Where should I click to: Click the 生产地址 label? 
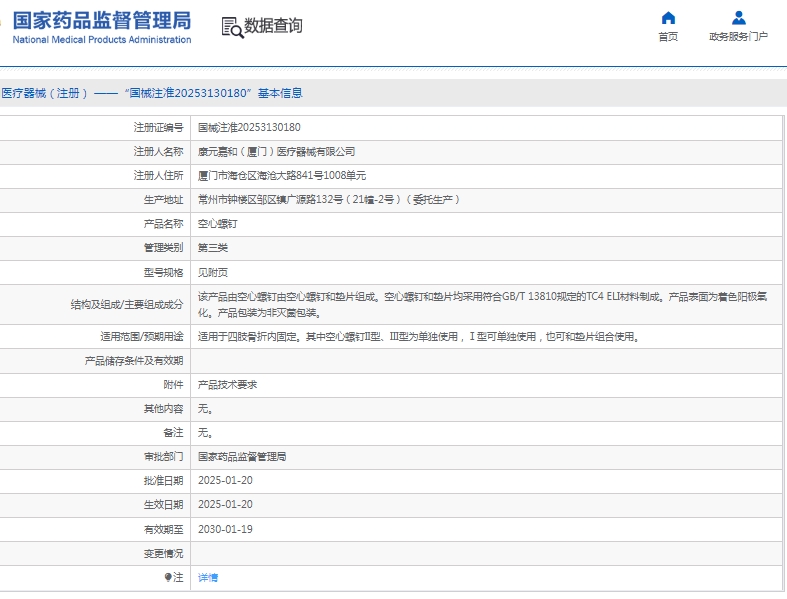[164, 200]
